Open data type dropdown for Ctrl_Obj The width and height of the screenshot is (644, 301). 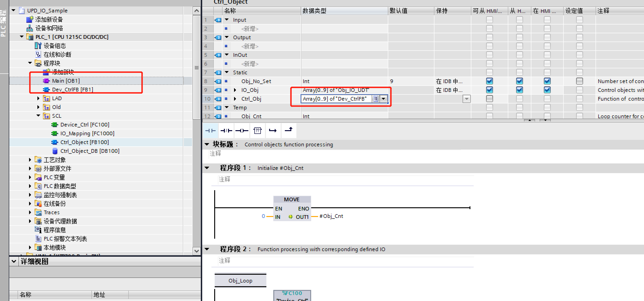pyautogui.click(x=383, y=99)
